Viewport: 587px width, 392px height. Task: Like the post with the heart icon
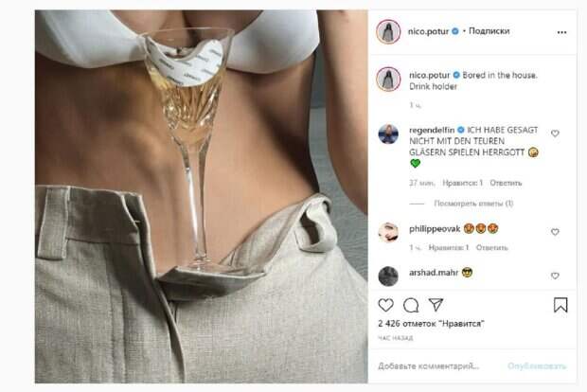click(x=385, y=305)
